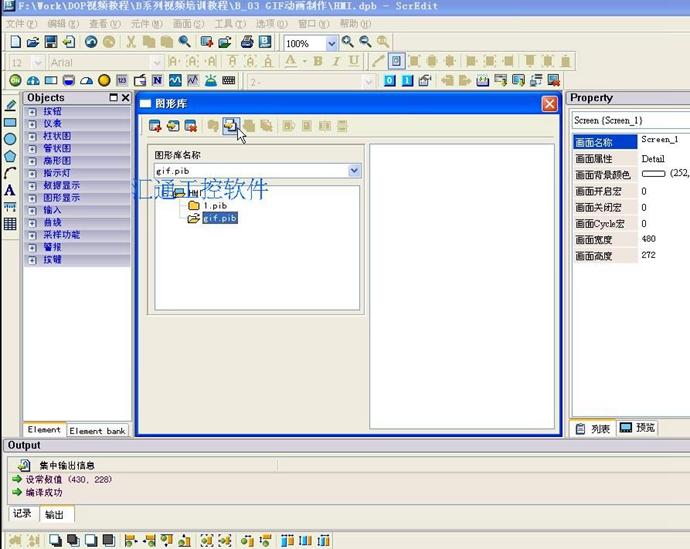Image resolution: width=690 pixels, height=549 pixels.
Task: Expand the 警报 category in Objects
Action: point(32,248)
